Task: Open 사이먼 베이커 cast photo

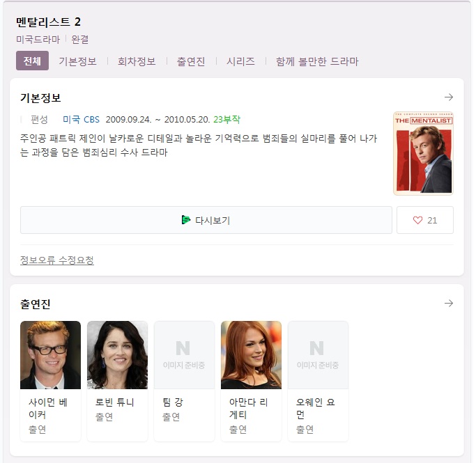Action: 50,355
